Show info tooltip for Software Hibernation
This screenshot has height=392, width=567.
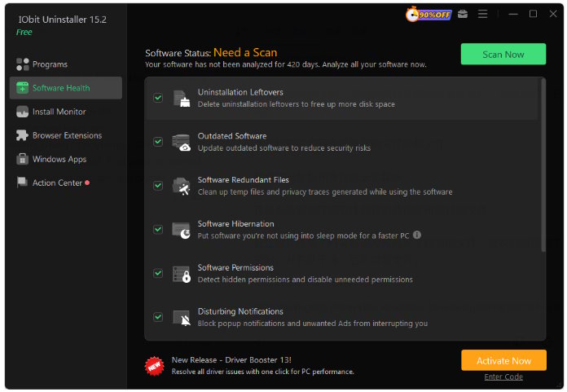click(417, 235)
